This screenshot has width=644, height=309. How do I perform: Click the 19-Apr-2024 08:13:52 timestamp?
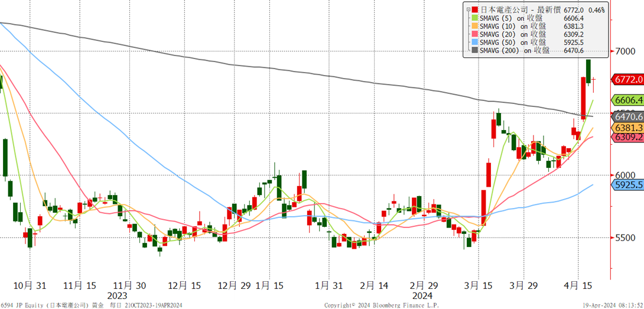coord(613,305)
